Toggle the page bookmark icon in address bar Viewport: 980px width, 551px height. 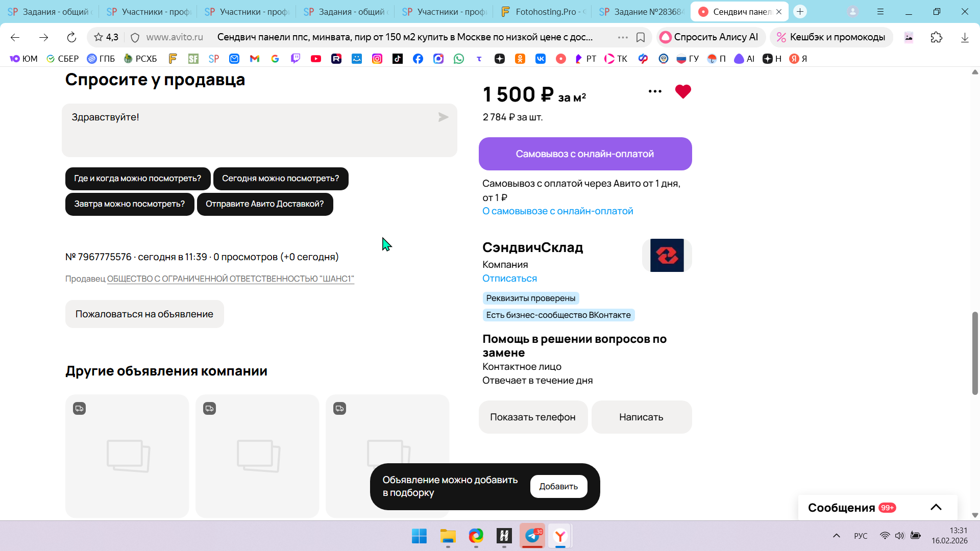641,37
